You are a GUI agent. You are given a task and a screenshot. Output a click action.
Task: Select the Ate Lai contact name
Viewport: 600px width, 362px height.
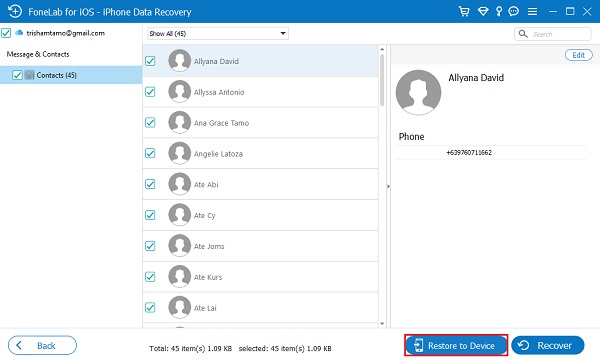[x=205, y=308]
